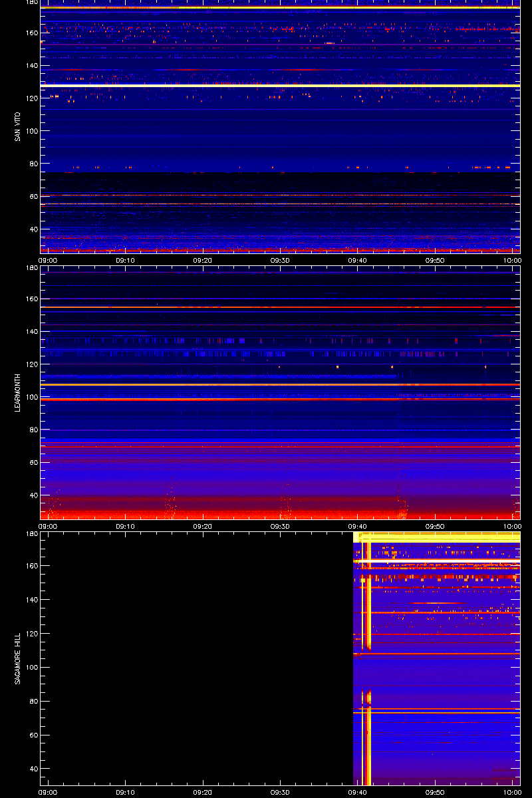Click the 09:50 time label under Learmonth
Image resolution: width=532 pixels, height=798 pixels.
pos(435,527)
